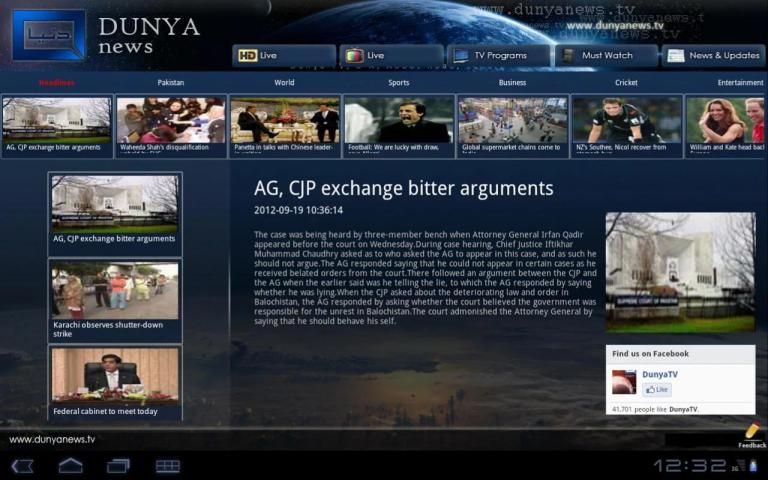Select Federal cabinet to meet today article

point(116,382)
